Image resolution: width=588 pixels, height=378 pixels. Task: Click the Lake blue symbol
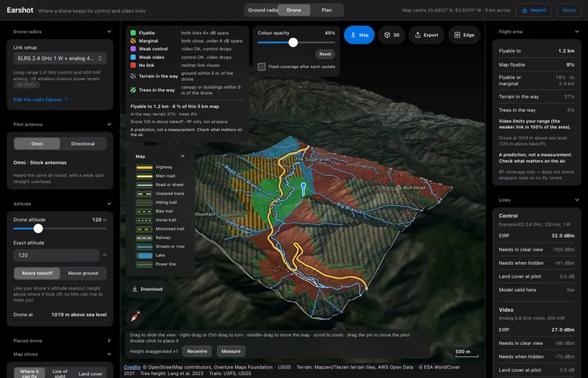point(144,255)
